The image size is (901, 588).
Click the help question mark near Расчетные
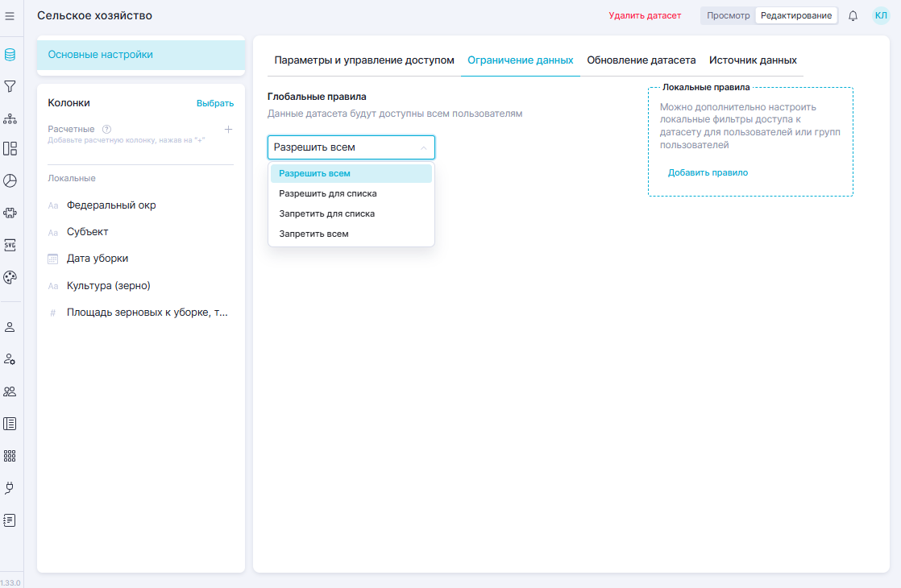(x=107, y=129)
